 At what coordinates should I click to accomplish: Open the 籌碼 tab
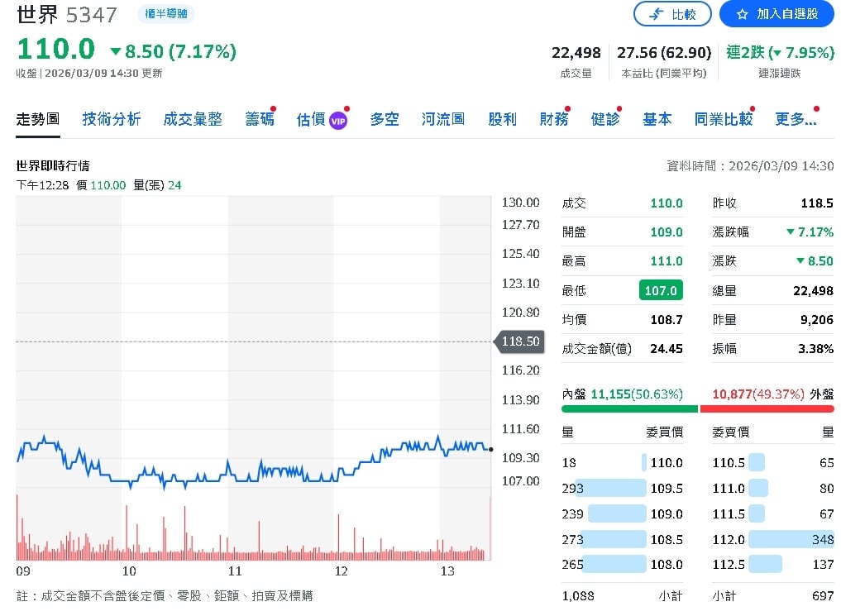259,119
